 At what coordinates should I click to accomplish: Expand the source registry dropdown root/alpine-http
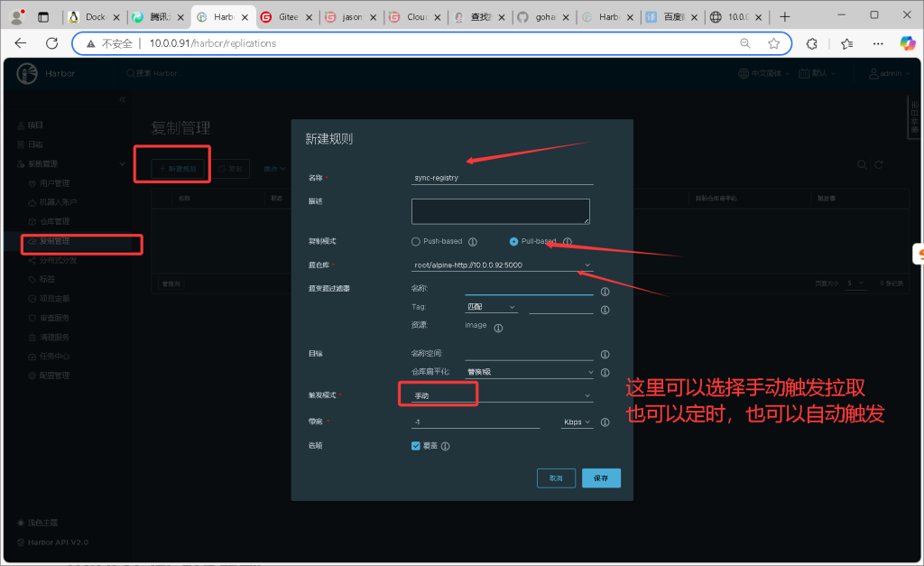(502, 264)
